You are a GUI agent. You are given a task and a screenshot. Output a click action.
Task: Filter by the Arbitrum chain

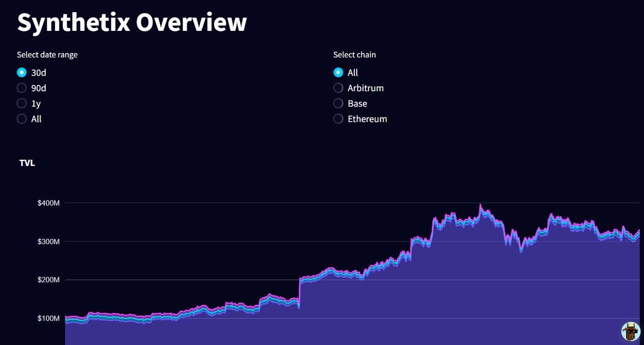[338, 88]
